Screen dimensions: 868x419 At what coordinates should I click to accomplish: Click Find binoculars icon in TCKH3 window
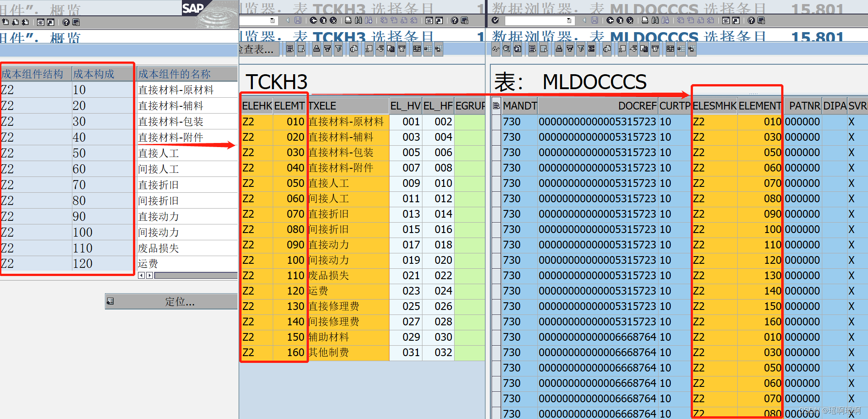pos(358,20)
